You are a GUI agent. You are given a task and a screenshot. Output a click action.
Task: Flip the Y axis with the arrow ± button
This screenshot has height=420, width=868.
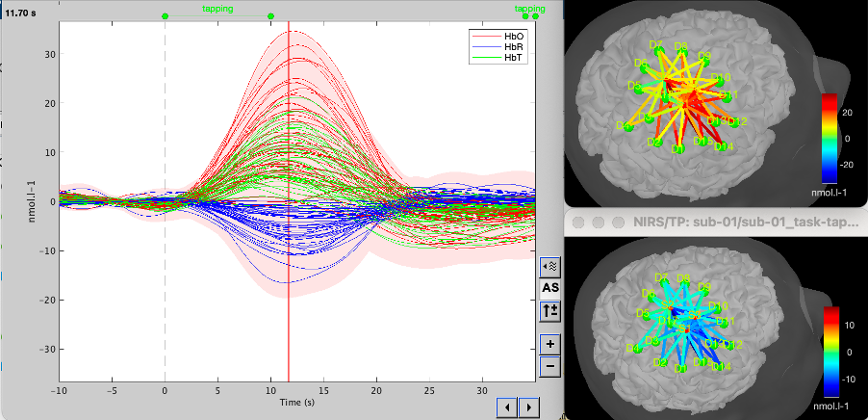pos(549,311)
